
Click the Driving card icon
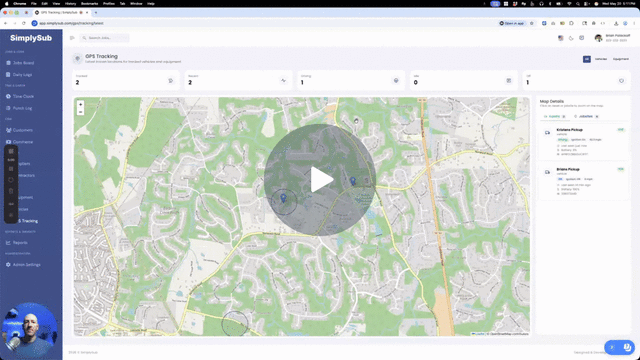(396, 81)
